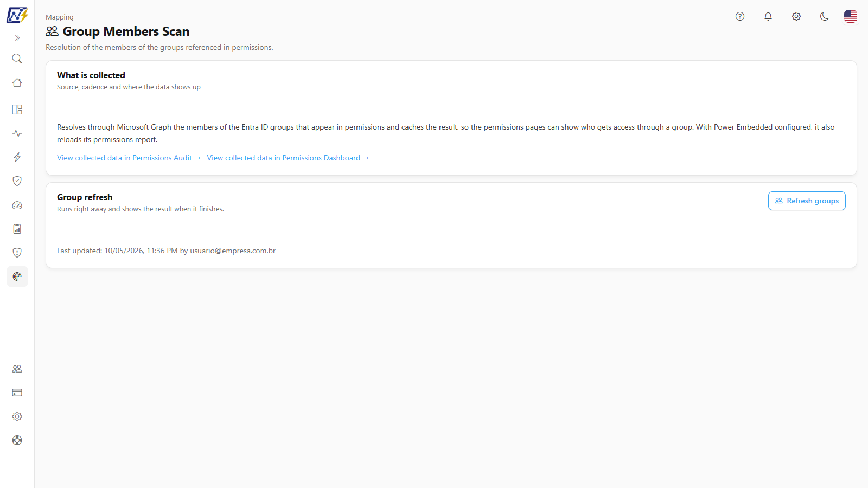Follow View collected data in Permissions Audit link

click(129, 158)
